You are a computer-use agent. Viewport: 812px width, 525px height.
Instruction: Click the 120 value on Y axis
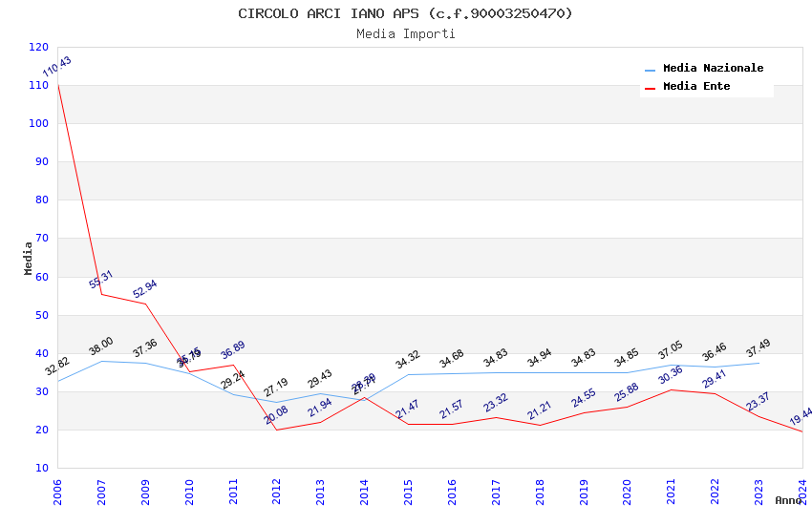[x=38, y=47]
